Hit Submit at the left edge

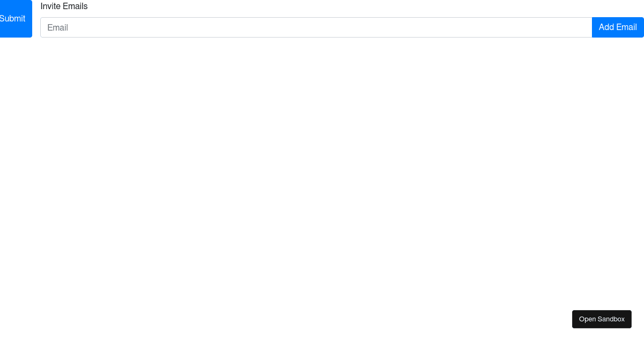pyautogui.click(x=14, y=19)
